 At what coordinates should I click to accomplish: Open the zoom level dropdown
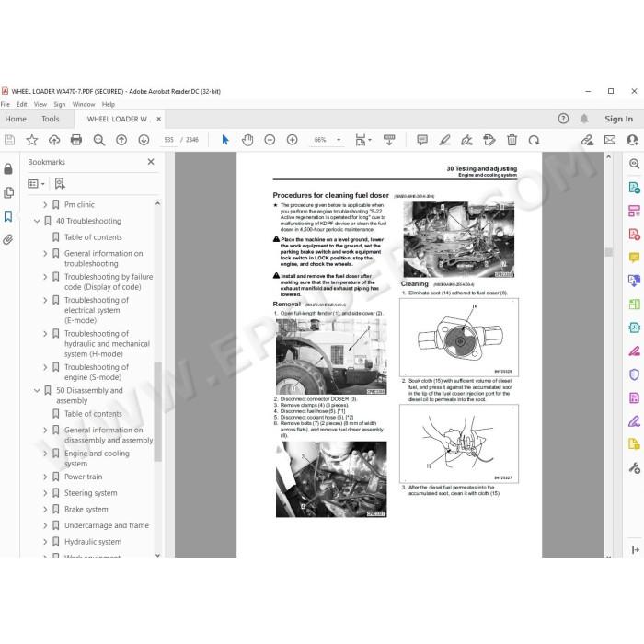click(339, 140)
